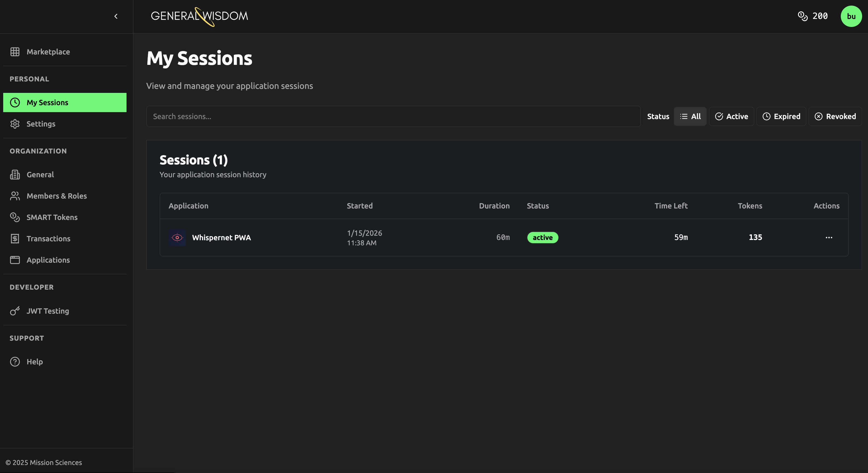Click the Whispernet PWA eye app icon
Image resolution: width=868 pixels, height=473 pixels.
(177, 238)
